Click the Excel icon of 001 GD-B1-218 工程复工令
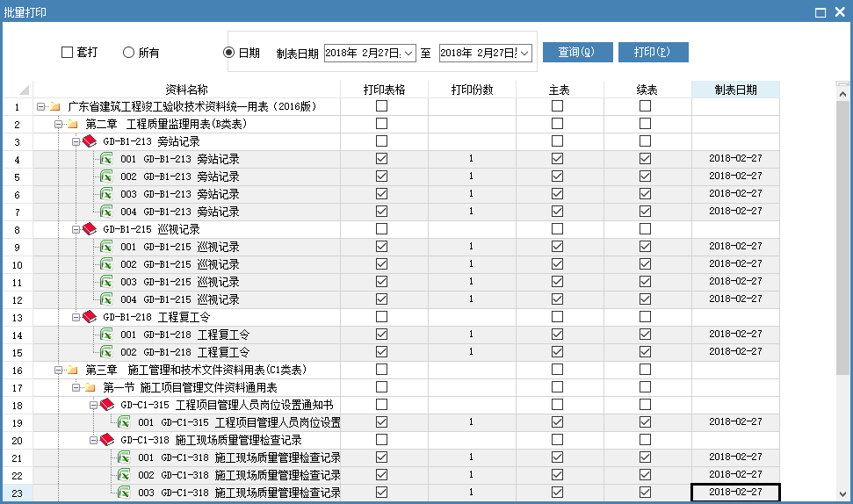 click(106, 335)
